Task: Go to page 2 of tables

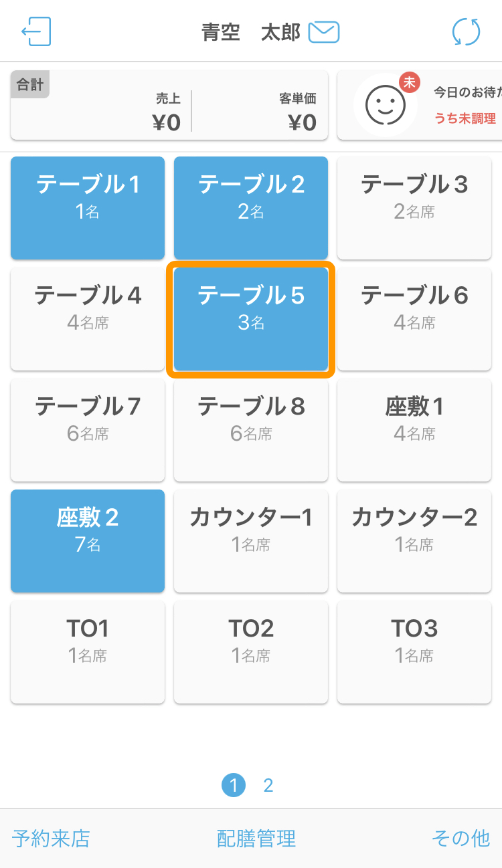Action: pyautogui.click(x=268, y=785)
